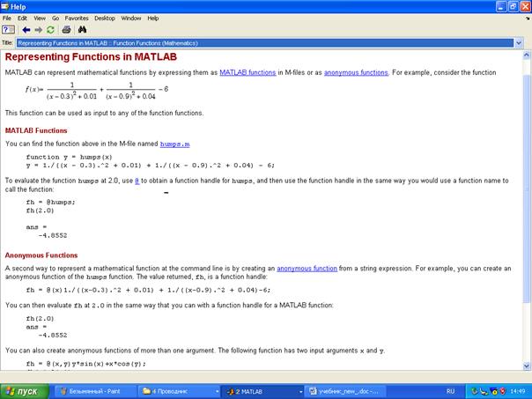Screen dimensions: 532x399
Task: Expand the Title dropdown arrow
Action: pos(519,43)
